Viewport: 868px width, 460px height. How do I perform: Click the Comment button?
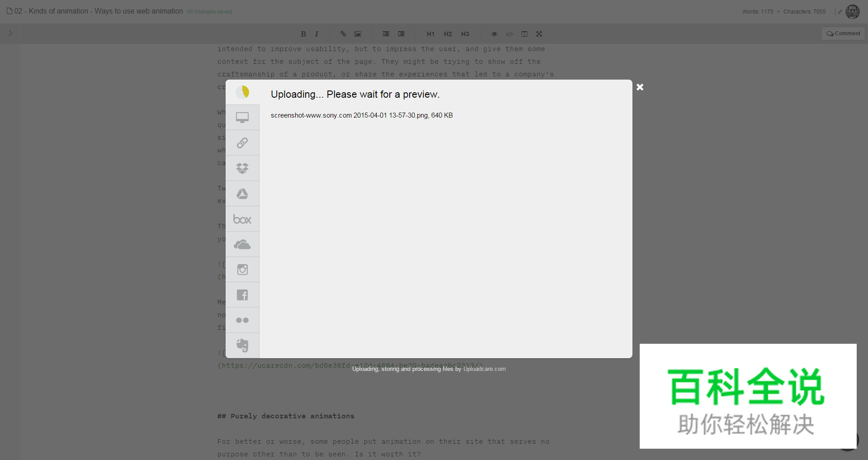[843, 33]
